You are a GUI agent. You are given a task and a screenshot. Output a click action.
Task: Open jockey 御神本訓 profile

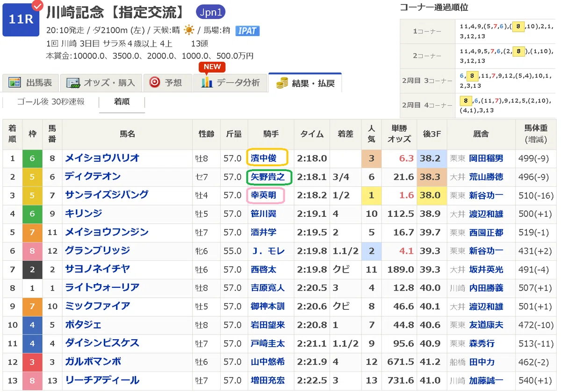click(x=268, y=307)
